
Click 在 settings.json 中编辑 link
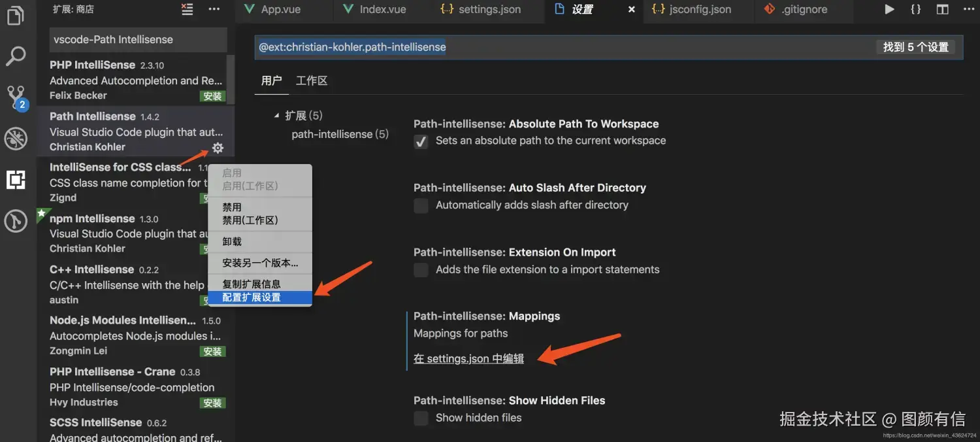click(468, 358)
